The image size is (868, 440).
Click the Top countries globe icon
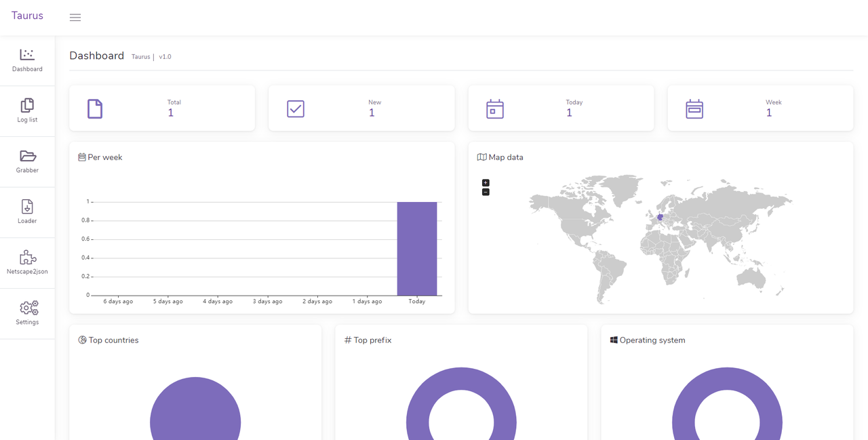[82, 340]
